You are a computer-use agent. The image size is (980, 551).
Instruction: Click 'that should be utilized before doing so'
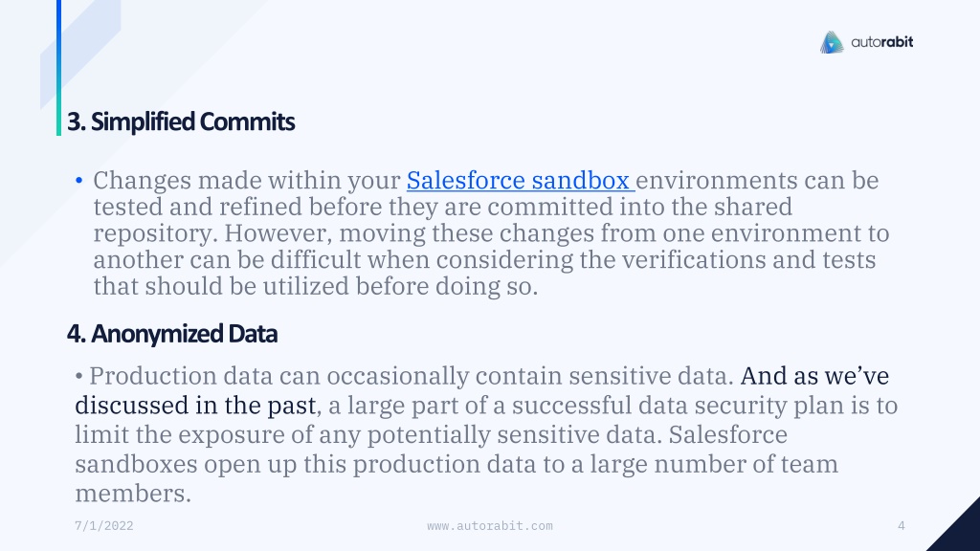click(316, 287)
